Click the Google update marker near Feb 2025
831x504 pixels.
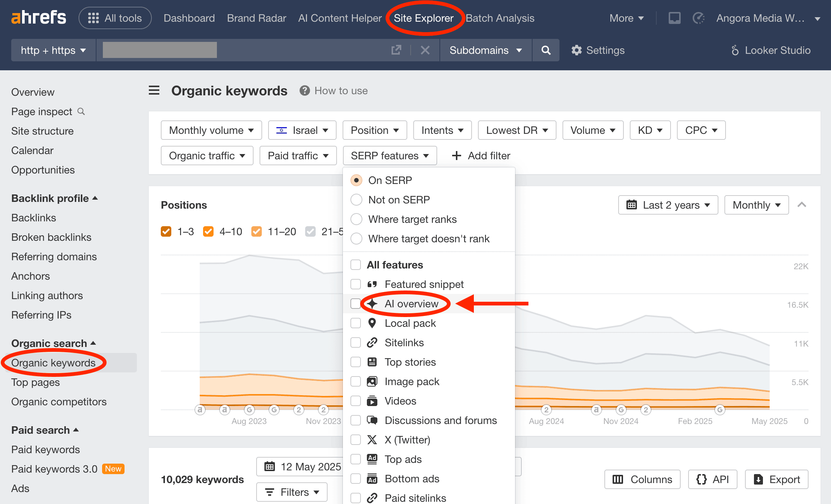(720, 410)
